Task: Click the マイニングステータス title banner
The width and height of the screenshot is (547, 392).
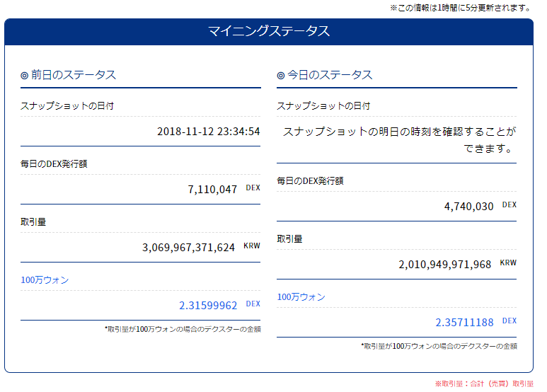Action: [268, 31]
